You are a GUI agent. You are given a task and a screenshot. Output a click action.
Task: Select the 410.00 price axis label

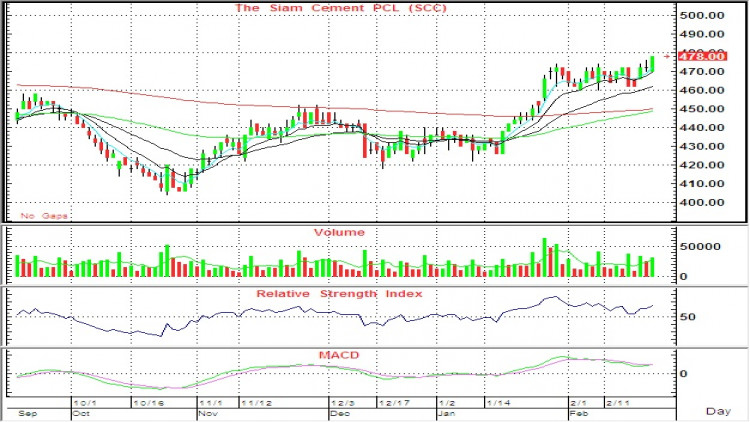pos(702,183)
